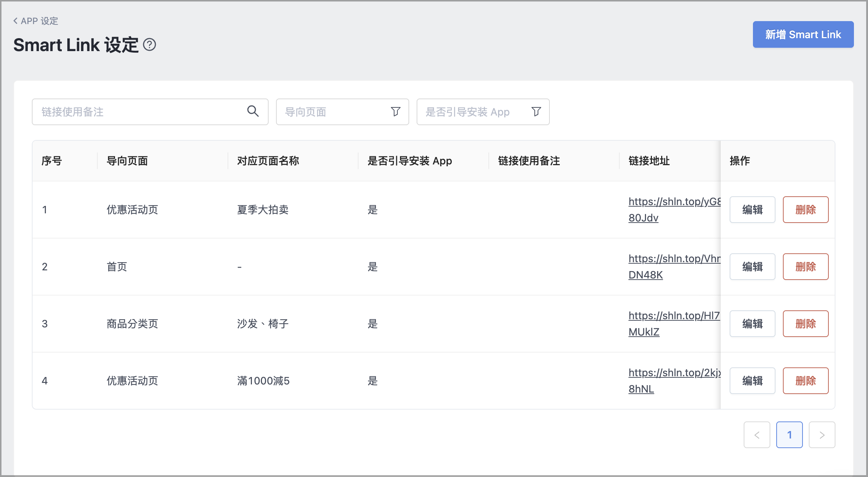The height and width of the screenshot is (477, 868).
Task: Click the 链接使用备注 column header
Action: (x=529, y=161)
